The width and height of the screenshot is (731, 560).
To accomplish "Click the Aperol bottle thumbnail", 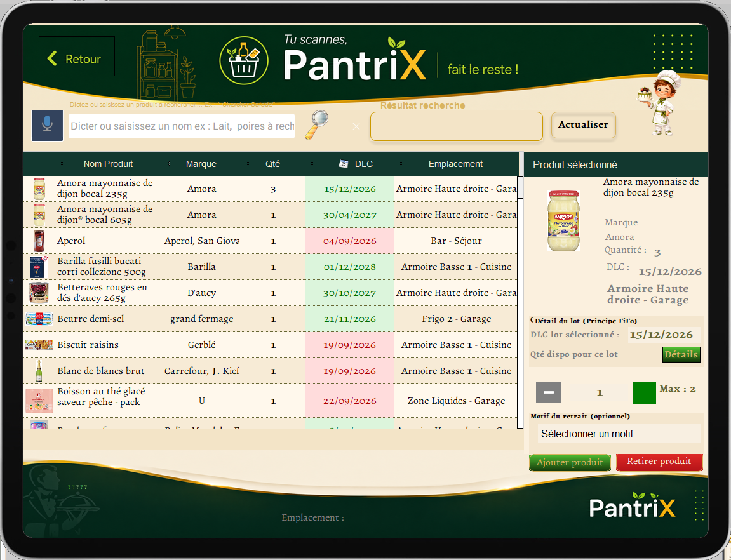I will click(39, 241).
